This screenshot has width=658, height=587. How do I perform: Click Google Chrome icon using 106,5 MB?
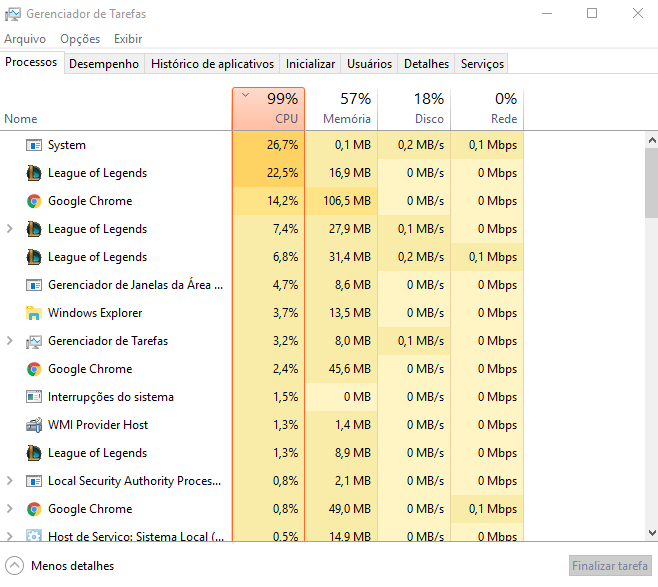coord(34,201)
